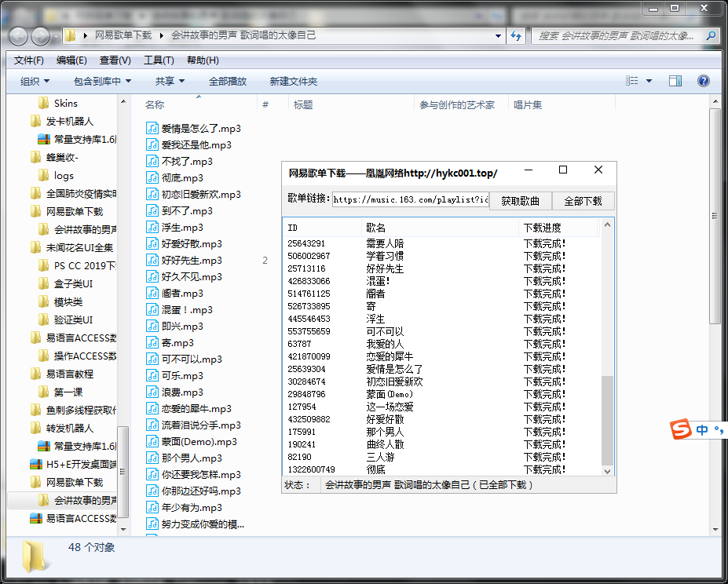Click the music icon of 不找了.mp3

pos(152,161)
